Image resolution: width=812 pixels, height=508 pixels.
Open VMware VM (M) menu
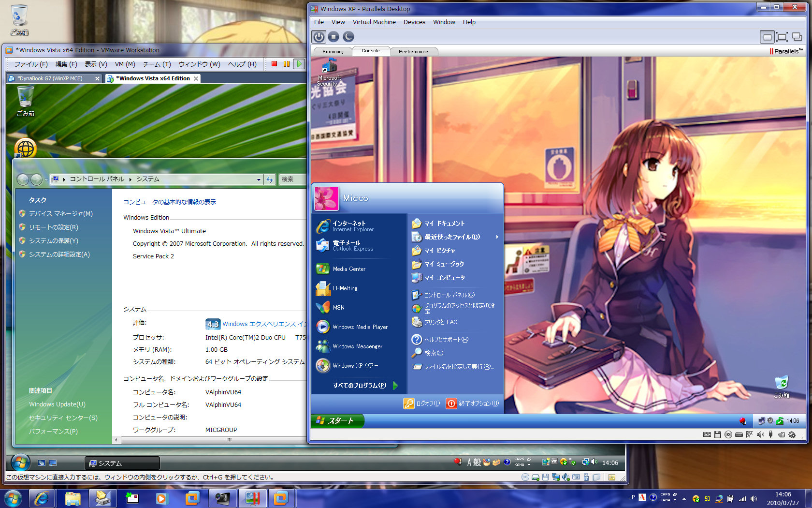coord(125,64)
